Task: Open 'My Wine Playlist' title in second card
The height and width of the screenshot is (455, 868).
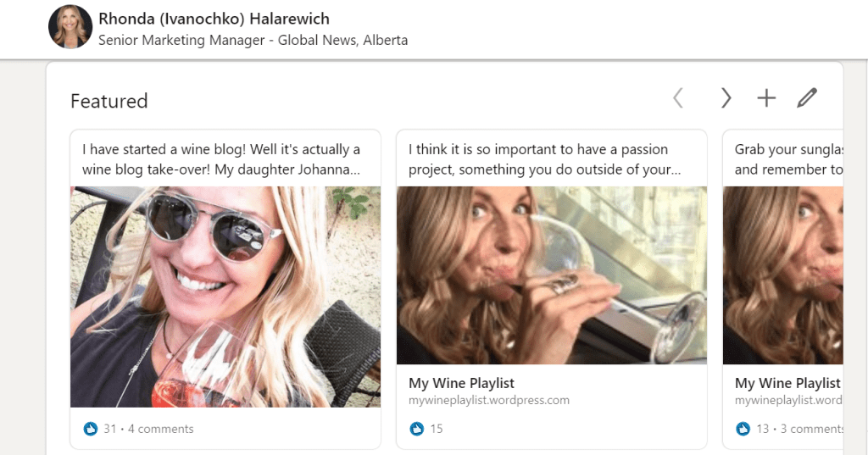Action: click(x=461, y=383)
